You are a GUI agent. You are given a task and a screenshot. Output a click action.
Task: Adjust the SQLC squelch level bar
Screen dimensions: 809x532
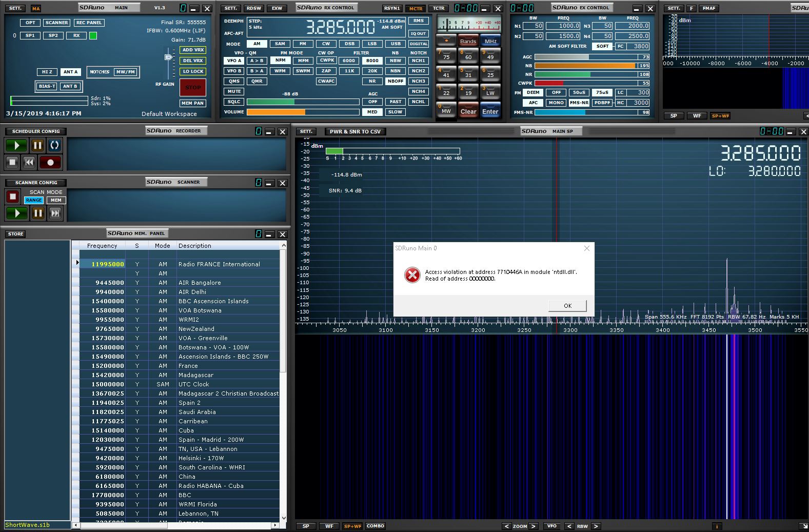[x=303, y=102]
